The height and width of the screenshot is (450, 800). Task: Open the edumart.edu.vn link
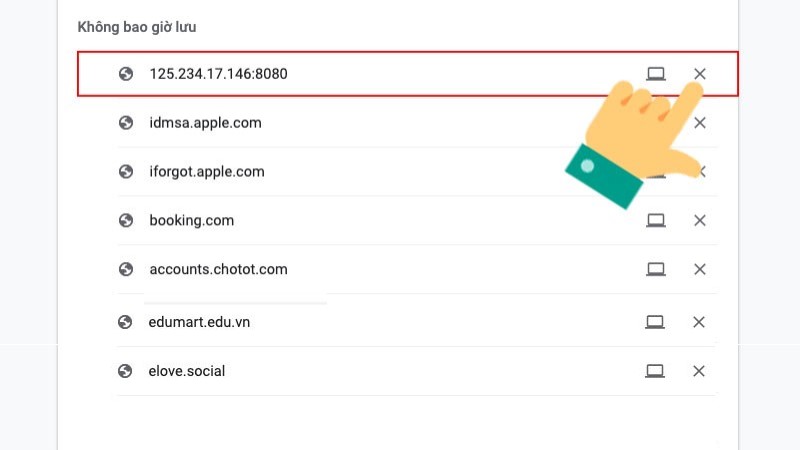click(x=198, y=322)
